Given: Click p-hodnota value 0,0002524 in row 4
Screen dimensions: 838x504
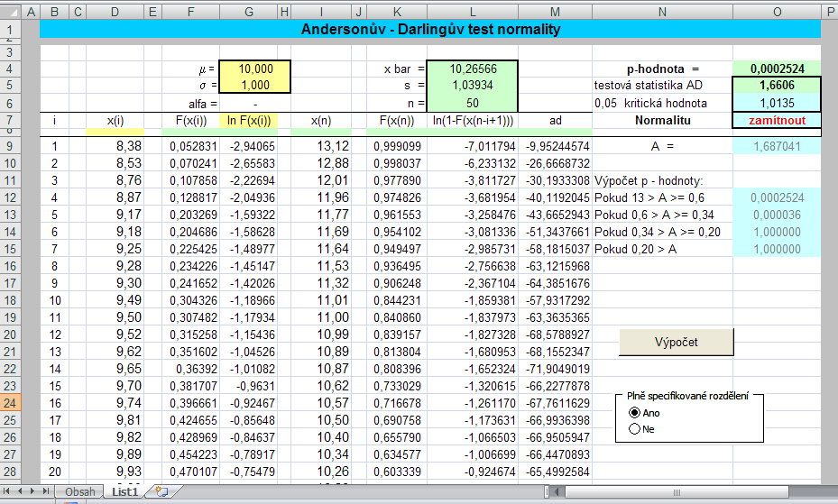Looking at the screenshot, I should click(777, 69).
